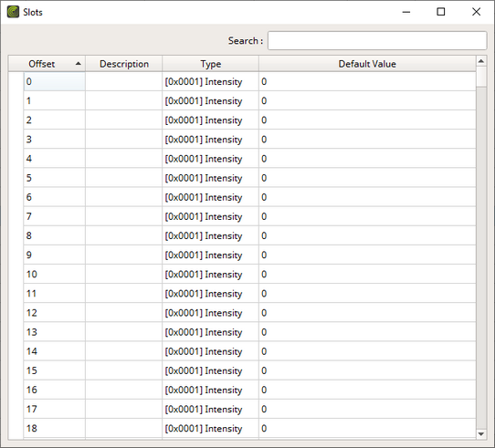495x448 pixels.
Task: Select the offset 0 cell
Action: click(54, 81)
